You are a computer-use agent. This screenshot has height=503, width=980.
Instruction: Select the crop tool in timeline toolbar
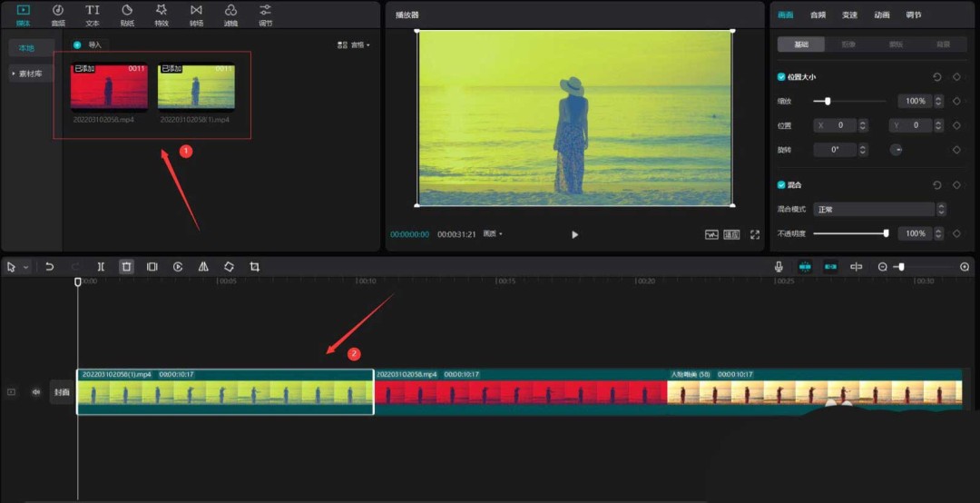[x=255, y=267]
